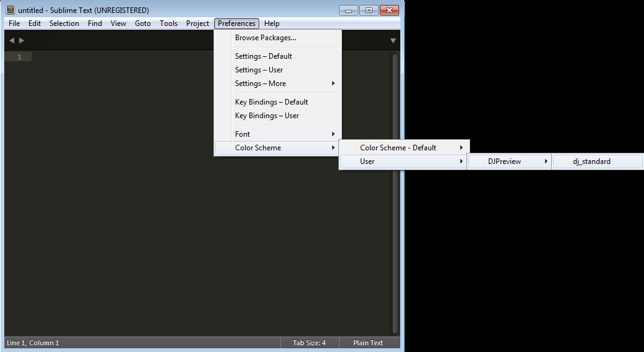Click the left tab navigation arrow

pyautogui.click(x=12, y=41)
